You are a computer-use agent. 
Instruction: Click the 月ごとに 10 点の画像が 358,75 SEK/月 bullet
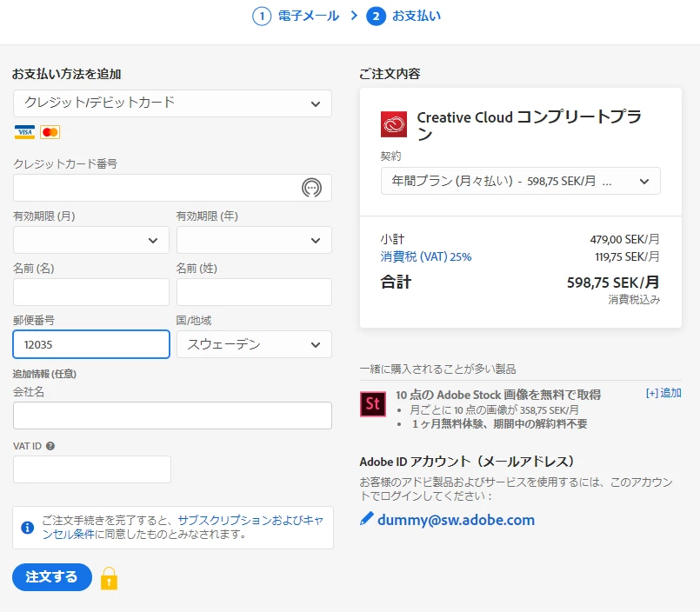[x=494, y=409]
